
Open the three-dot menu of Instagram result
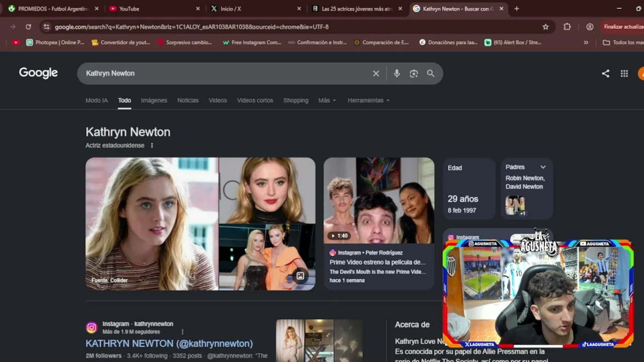[183, 332]
